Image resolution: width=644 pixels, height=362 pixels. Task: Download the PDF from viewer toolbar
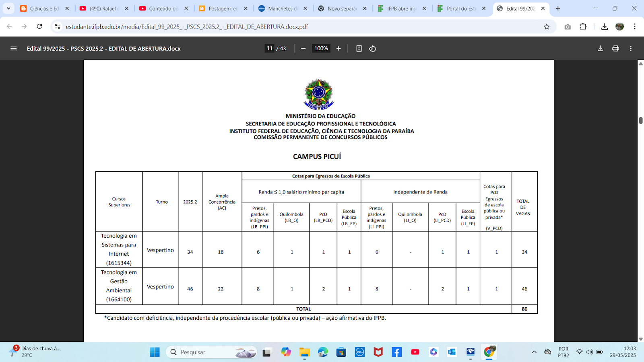[601, 48]
